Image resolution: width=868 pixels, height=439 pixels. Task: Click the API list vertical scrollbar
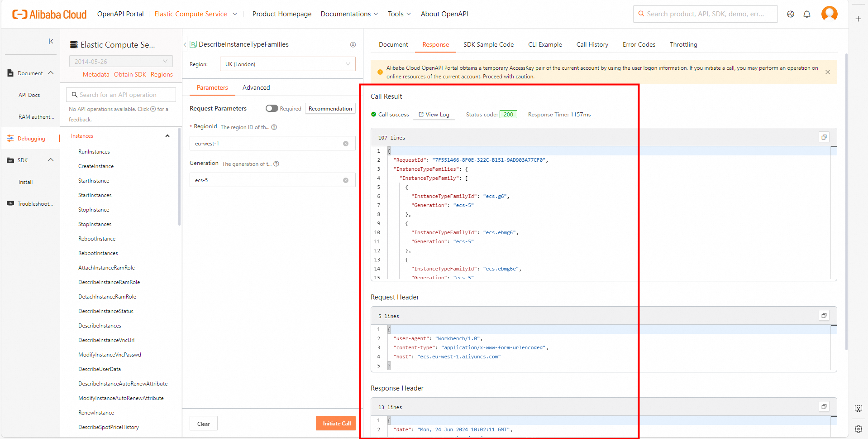tap(179, 177)
